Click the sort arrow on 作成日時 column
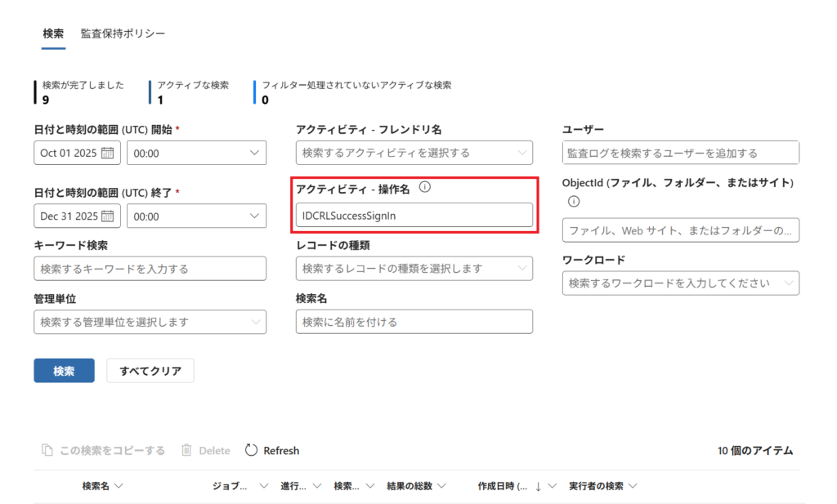 click(538, 486)
